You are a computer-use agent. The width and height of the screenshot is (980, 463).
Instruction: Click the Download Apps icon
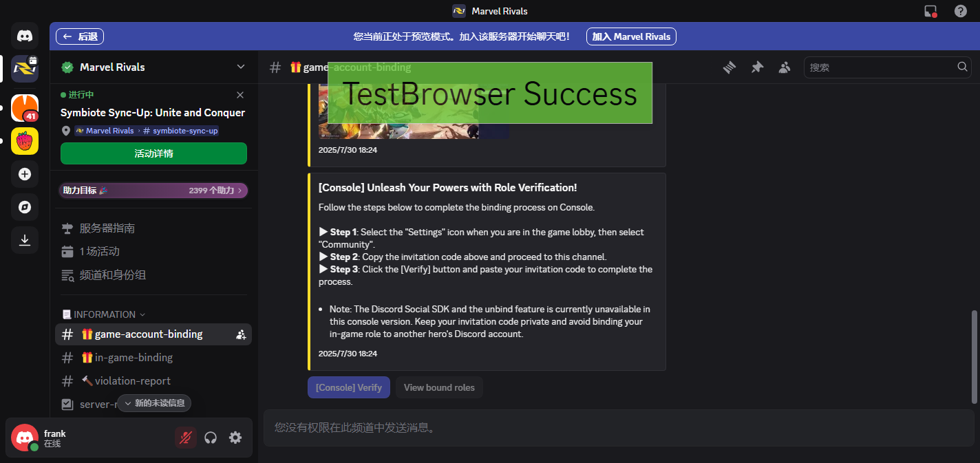[25, 240]
